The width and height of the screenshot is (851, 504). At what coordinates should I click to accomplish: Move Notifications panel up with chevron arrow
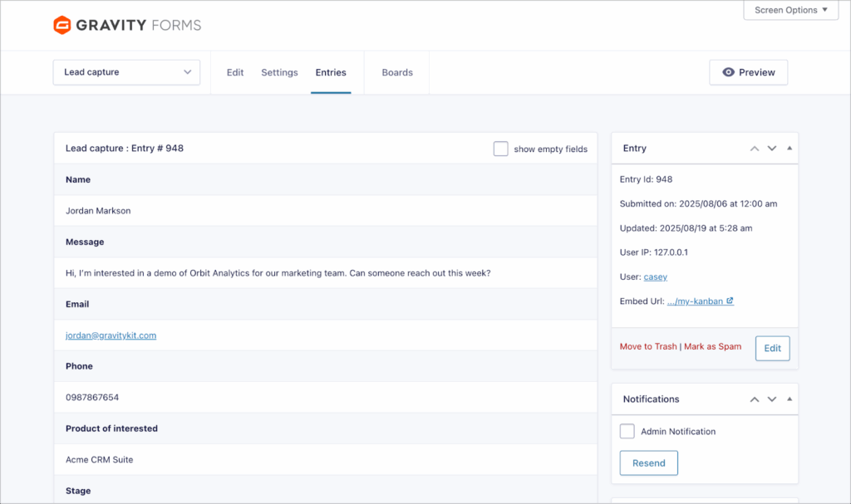[755, 399]
